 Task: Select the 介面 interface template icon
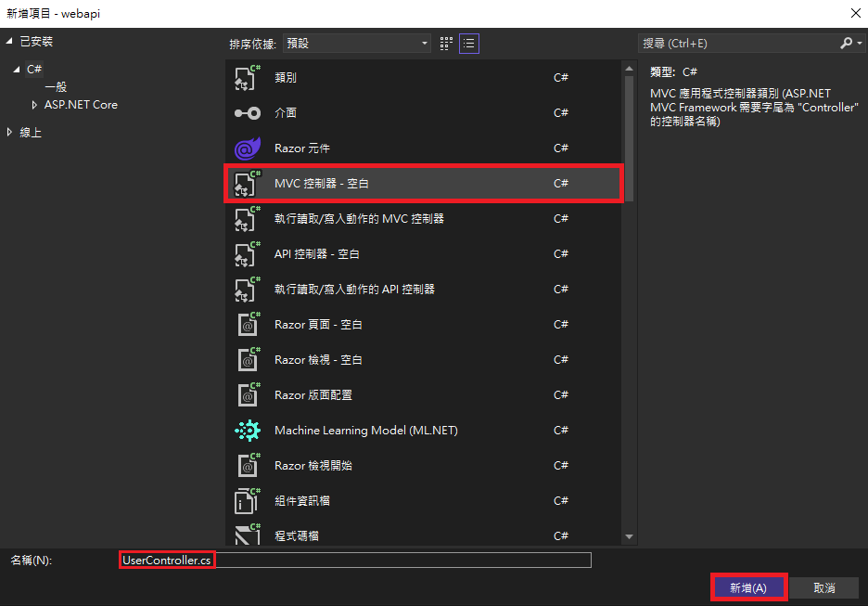pos(247,113)
